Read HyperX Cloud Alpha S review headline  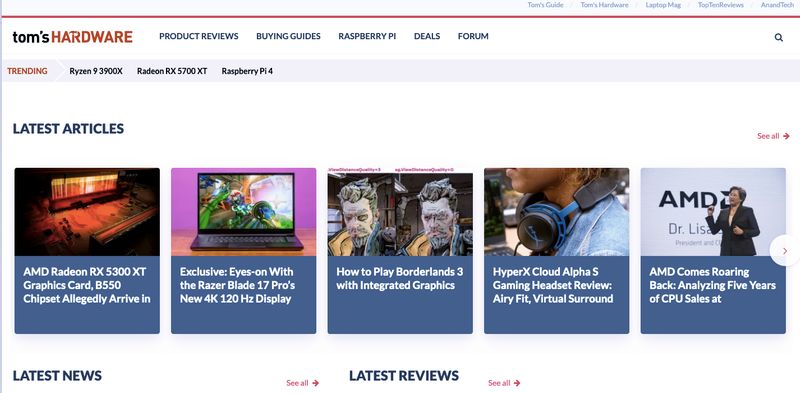point(553,285)
